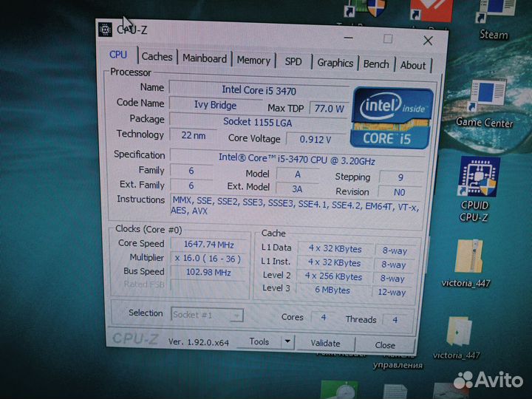Click the Max TDP value 77.0 W
532x399 pixels.
click(x=329, y=109)
